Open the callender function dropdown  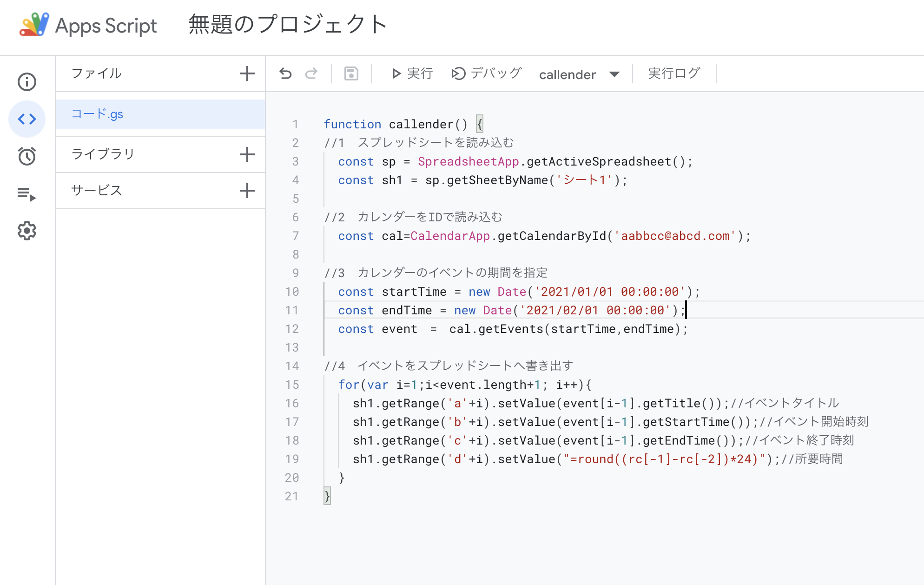tap(614, 74)
